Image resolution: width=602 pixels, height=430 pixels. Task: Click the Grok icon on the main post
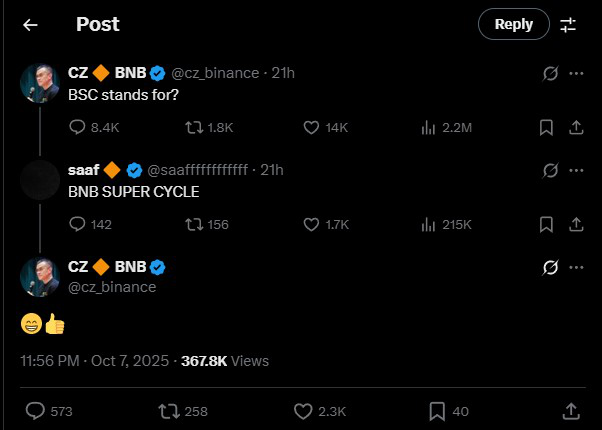point(548,267)
